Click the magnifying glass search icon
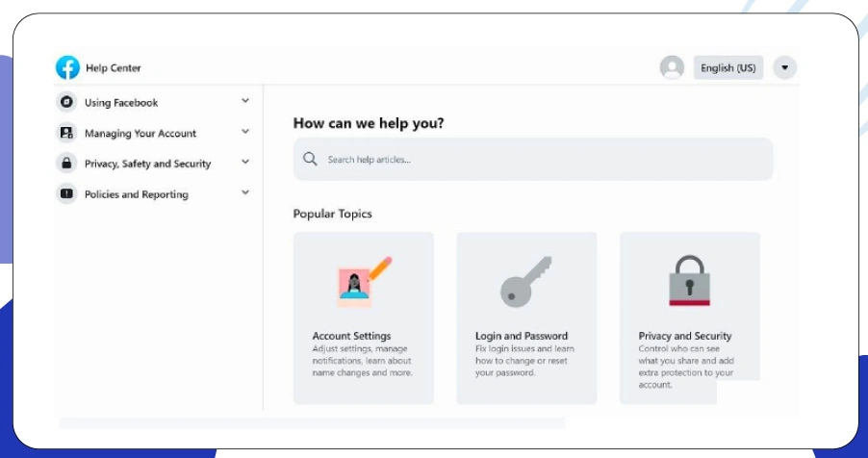This screenshot has height=458, width=868. [310, 159]
